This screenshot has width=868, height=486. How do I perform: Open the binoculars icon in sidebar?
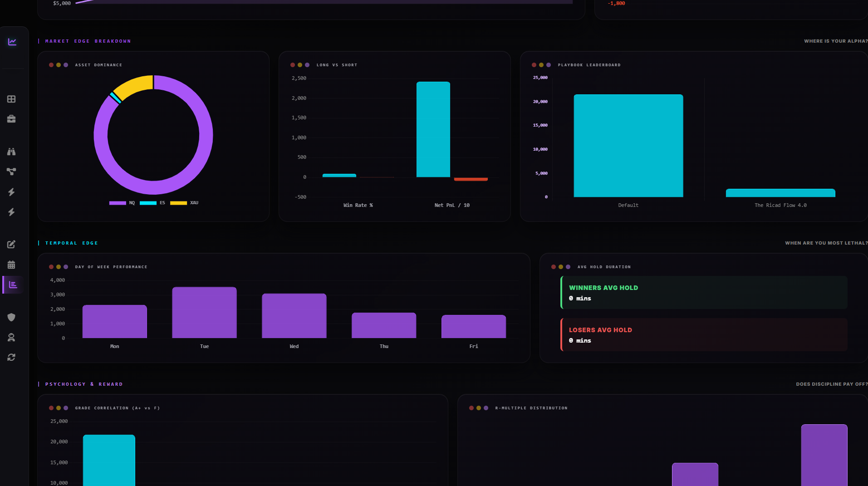(x=11, y=152)
